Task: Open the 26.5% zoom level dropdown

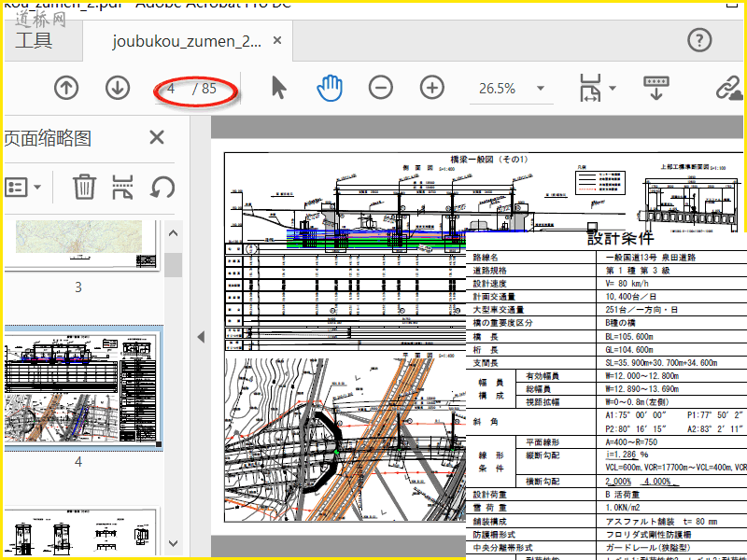Action: pyautogui.click(x=541, y=88)
